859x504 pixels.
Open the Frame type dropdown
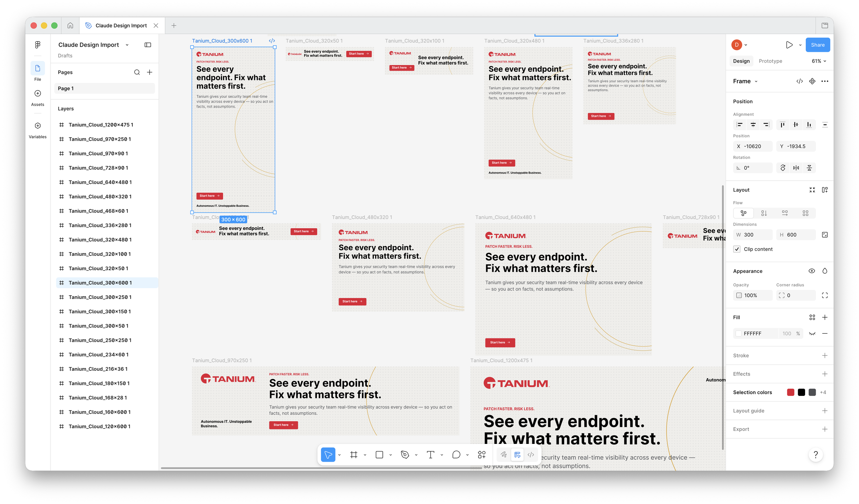point(745,81)
